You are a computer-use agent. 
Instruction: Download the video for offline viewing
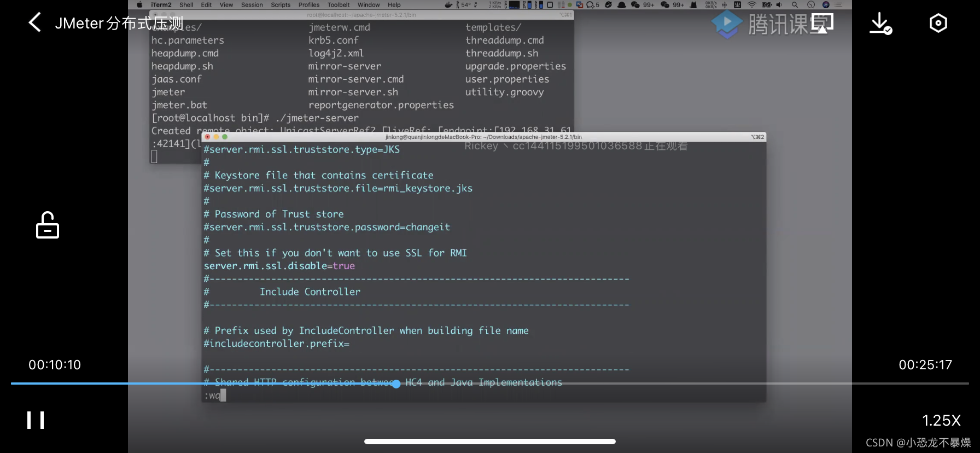tap(880, 24)
